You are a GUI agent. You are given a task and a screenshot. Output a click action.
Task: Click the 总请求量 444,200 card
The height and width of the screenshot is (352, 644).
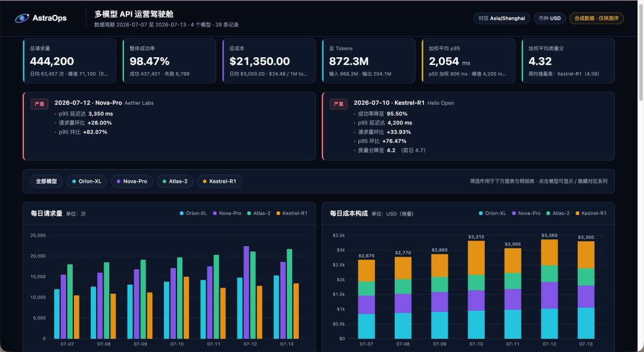click(x=69, y=61)
